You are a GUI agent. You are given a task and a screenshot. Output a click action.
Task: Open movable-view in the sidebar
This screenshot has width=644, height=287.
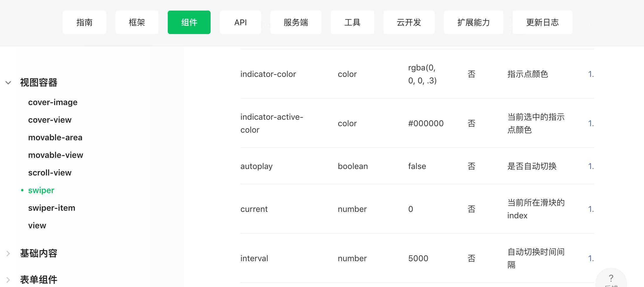click(56, 155)
